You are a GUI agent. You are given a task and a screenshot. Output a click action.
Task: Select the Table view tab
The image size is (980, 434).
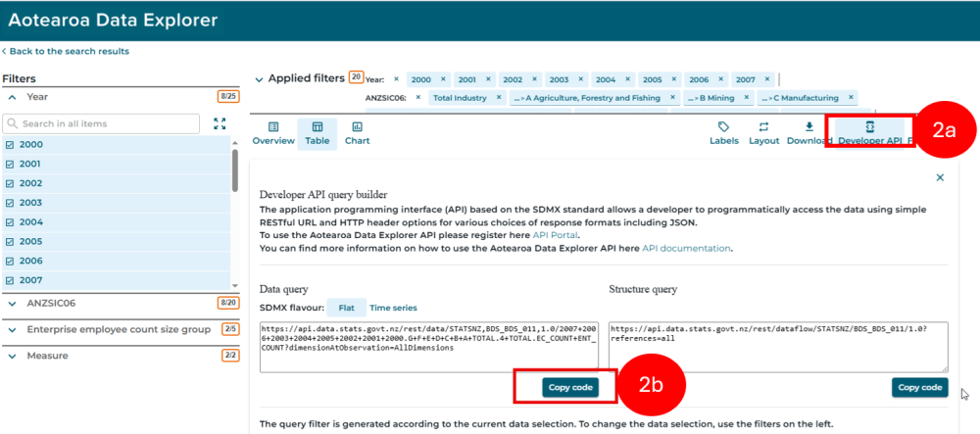tap(317, 133)
